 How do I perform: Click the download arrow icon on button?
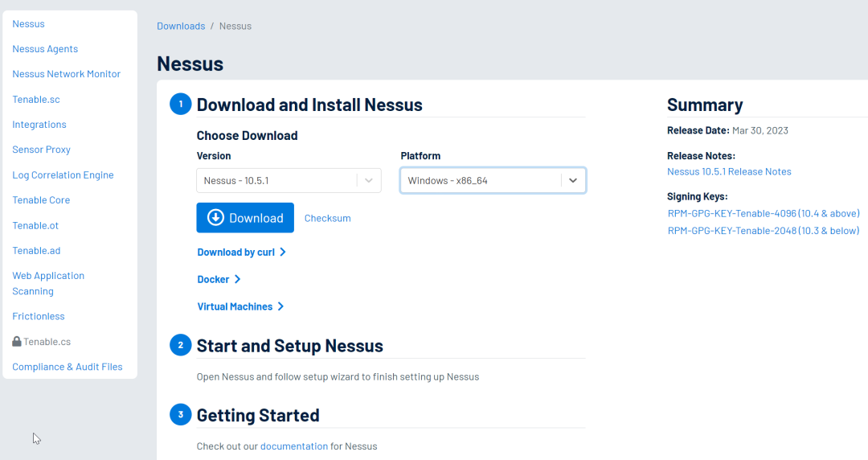pyautogui.click(x=216, y=218)
